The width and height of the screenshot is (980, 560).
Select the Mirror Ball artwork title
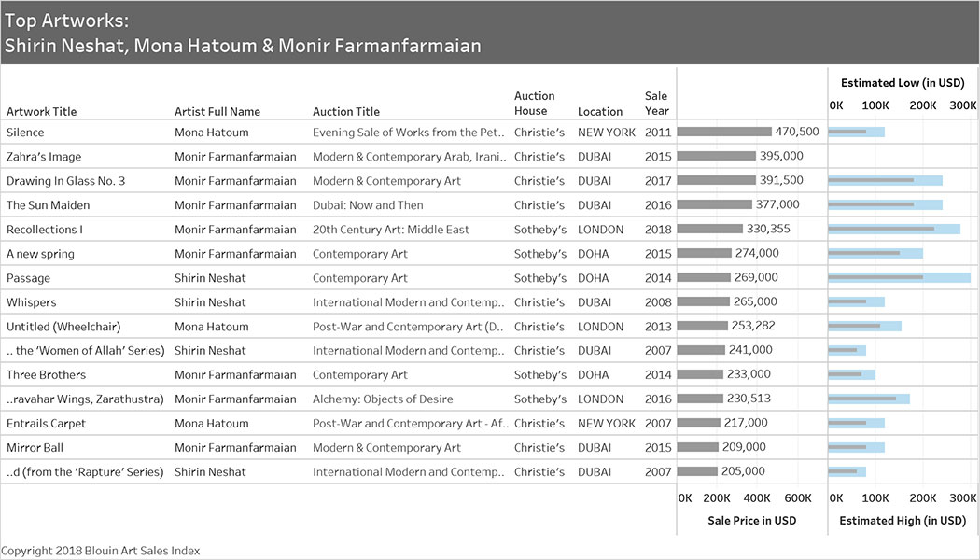point(36,448)
